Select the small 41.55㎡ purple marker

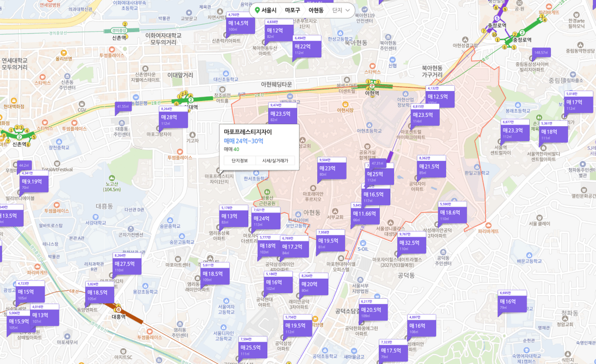(123, 107)
